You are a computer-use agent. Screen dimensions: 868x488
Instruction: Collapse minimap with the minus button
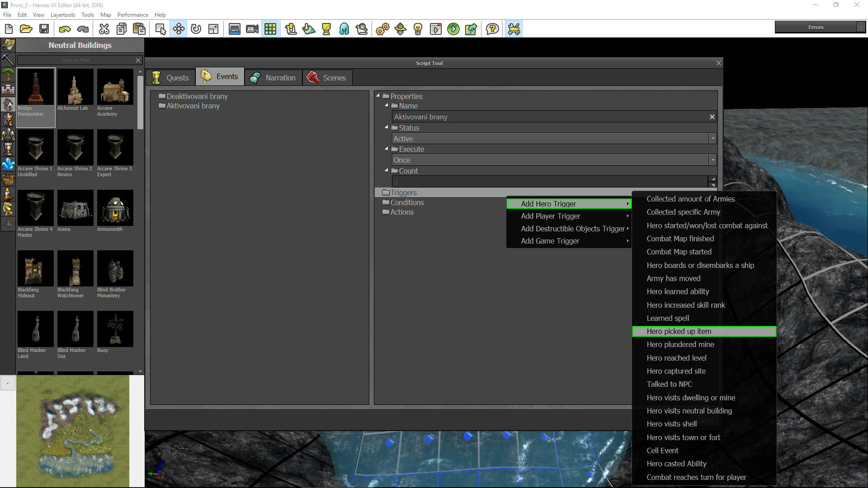[8, 383]
